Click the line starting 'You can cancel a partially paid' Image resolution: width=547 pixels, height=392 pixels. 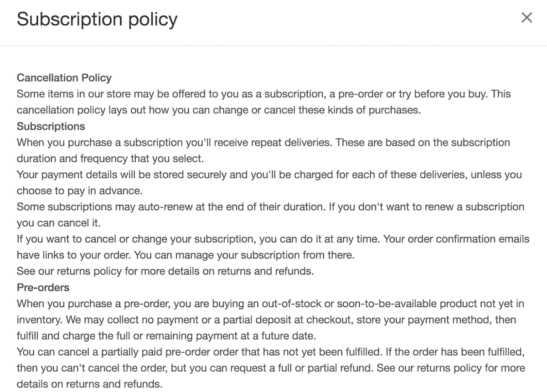(x=270, y=352)
